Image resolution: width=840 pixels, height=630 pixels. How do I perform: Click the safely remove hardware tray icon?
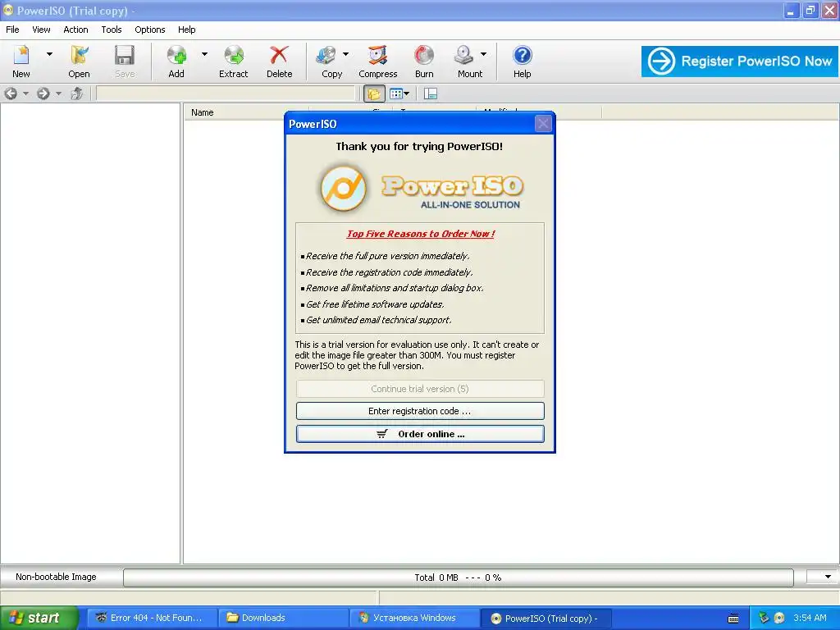tap(764, 618)
